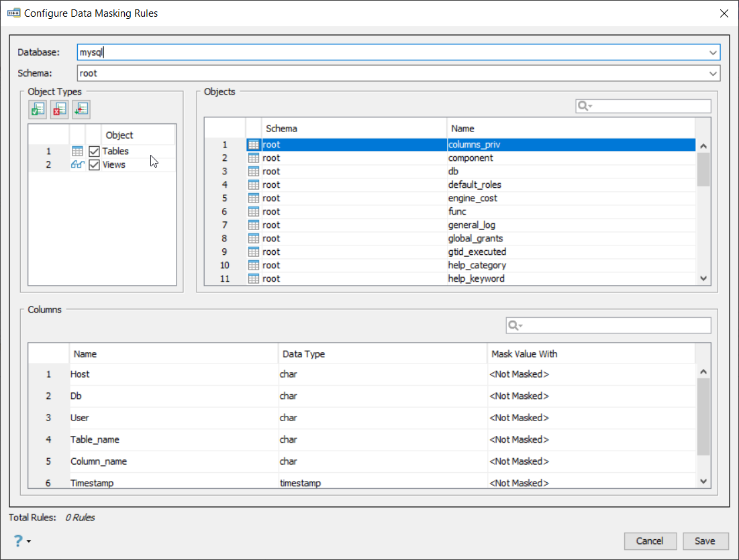Uncheck the Tables checkbox
This screenshot has width=739, height=560.
coord(94,152)
